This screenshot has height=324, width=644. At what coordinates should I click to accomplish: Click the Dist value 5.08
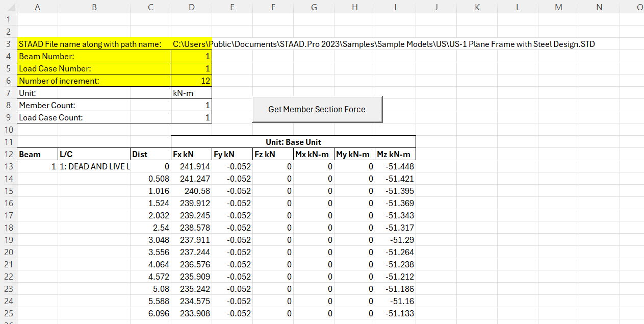coord(151,289)
